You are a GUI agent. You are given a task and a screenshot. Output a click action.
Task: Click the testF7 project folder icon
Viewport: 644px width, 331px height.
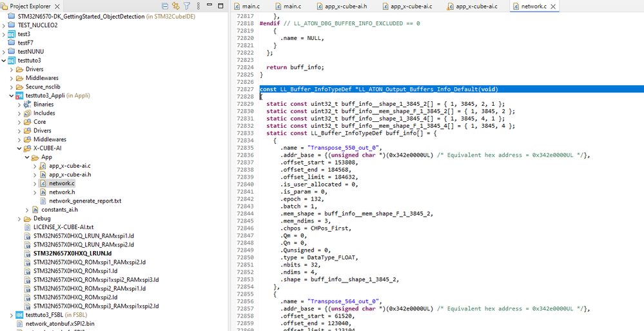point(11,43)
